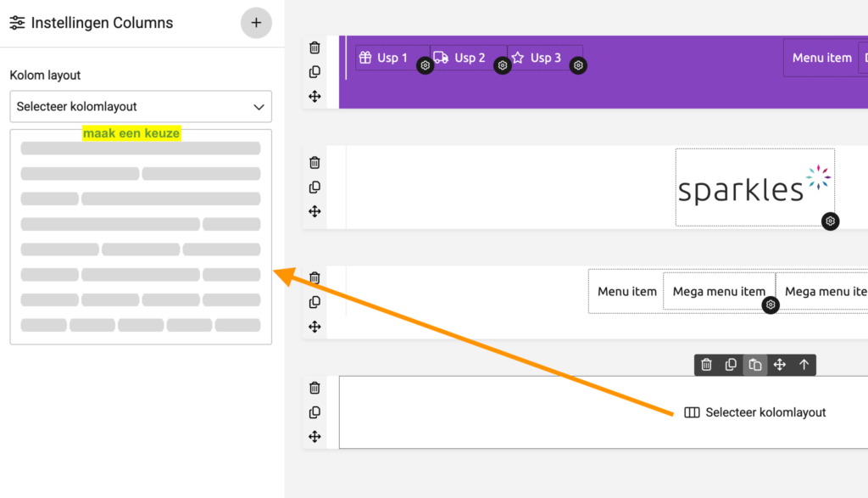The width and height of the screenshot is (868, 498).
Task: Click the up arrow in floating toolbar
Action: 804,365
